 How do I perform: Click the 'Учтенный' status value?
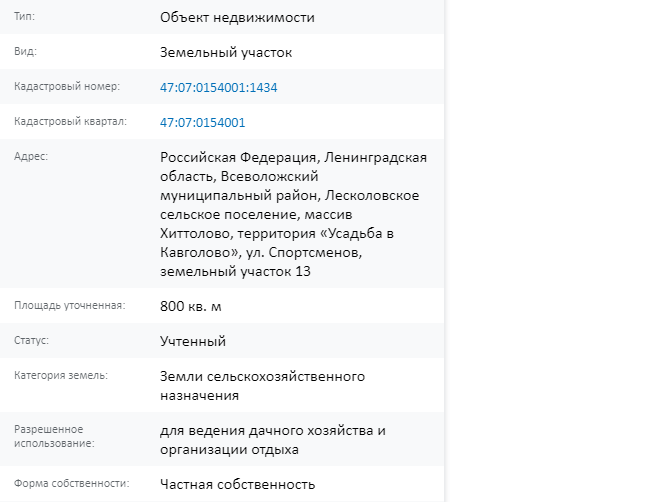point(193,341)
